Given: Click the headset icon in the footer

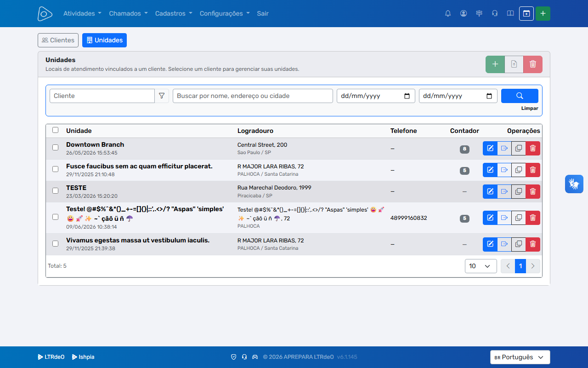Looking at the screenshot, I should click(x=244, y=357).
